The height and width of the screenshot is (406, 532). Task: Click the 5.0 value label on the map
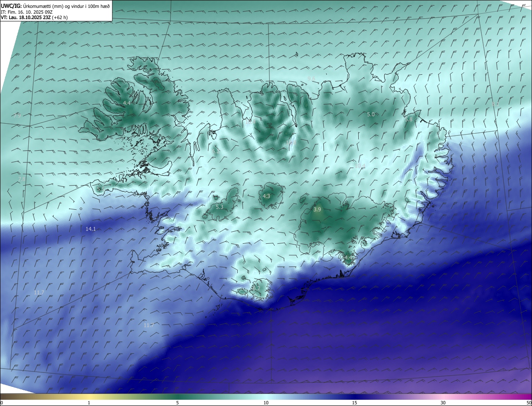point(371,114)
